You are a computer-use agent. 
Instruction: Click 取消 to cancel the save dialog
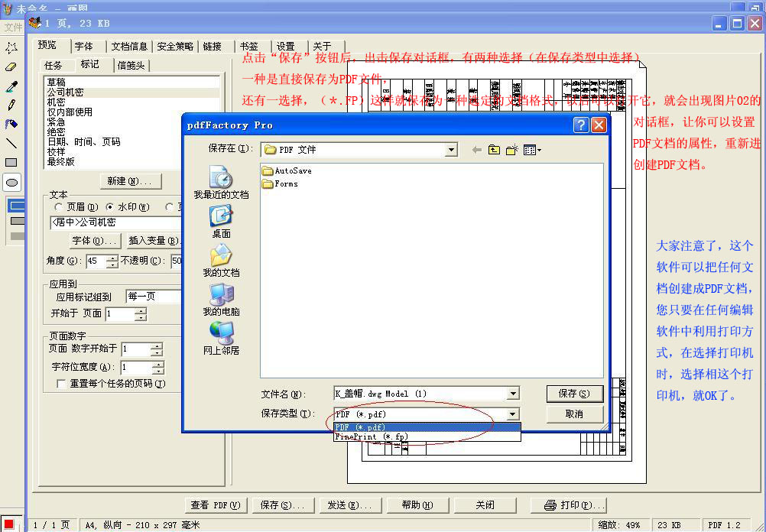pyautogui.click(x=575, y=414)
